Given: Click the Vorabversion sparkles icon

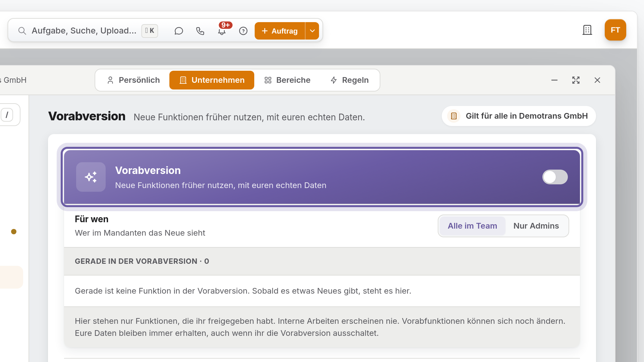Looking at the screenshot, I should [91, 177].
